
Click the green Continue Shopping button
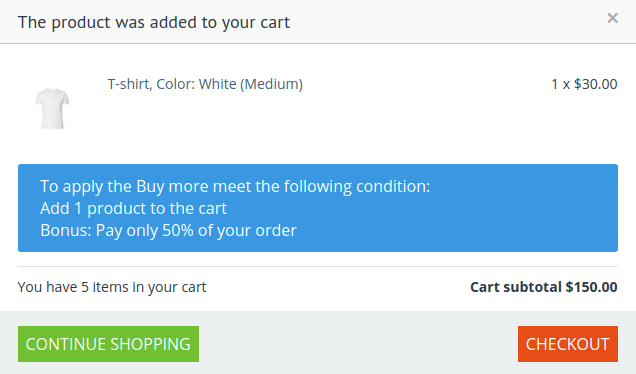[108, 344]
